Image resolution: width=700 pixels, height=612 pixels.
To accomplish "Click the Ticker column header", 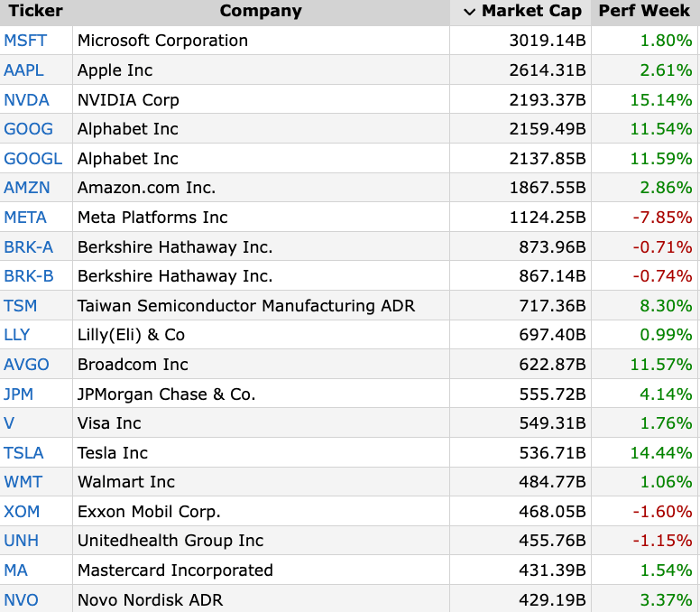I will tap(35, 12).
